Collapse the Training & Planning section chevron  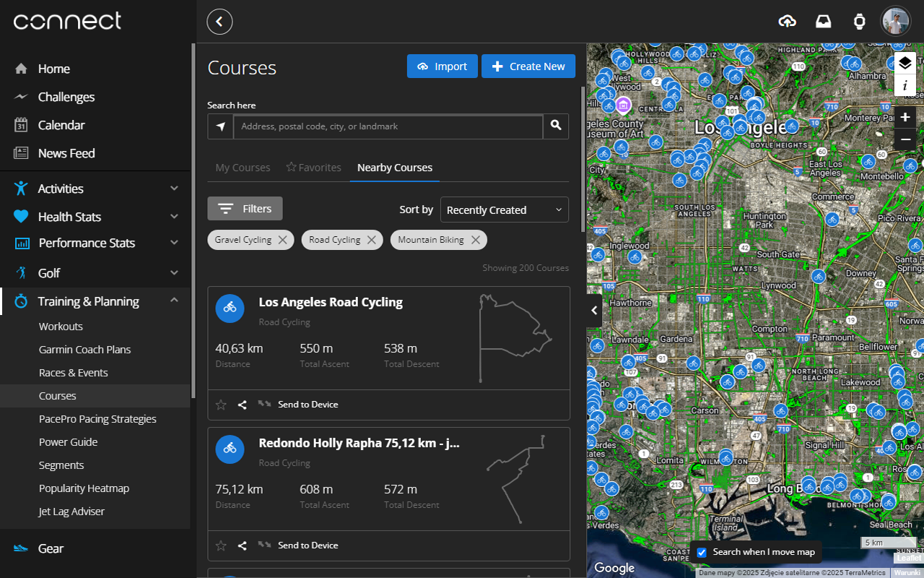174,301
